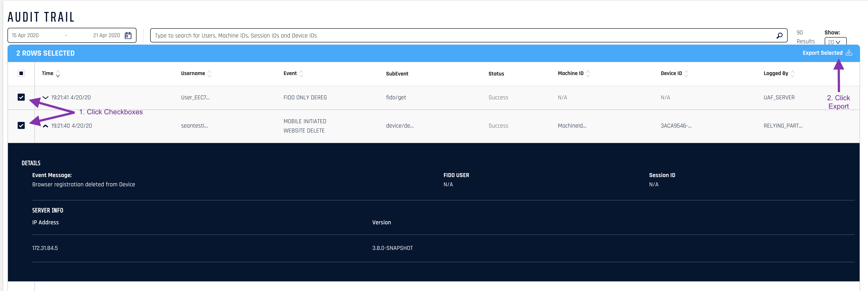
Task: Open the date range calendar icon
Action: tap(128, 35)
